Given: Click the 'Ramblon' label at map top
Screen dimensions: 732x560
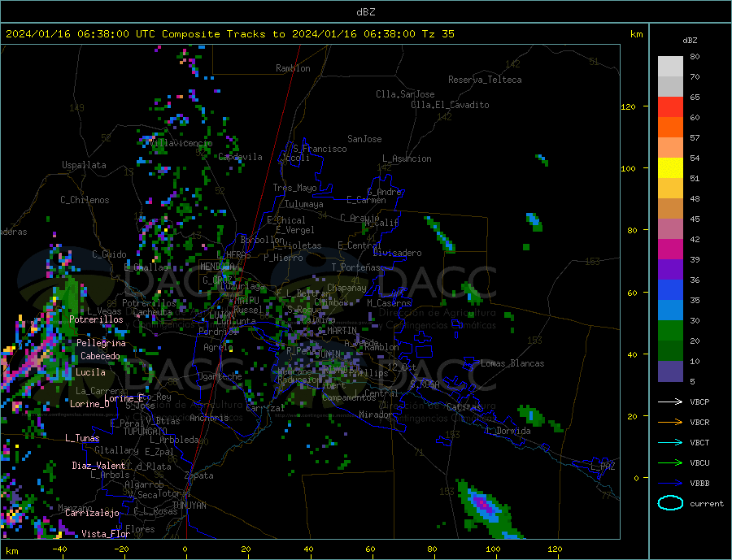Looking at the screenshot, I should [293, 68].
